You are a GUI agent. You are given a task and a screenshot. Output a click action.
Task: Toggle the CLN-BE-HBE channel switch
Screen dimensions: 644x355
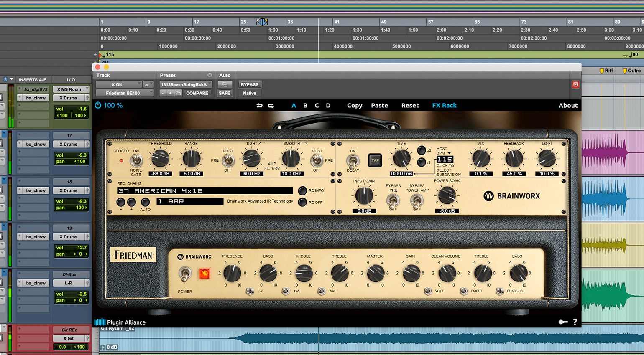click(x=500, y=291)
